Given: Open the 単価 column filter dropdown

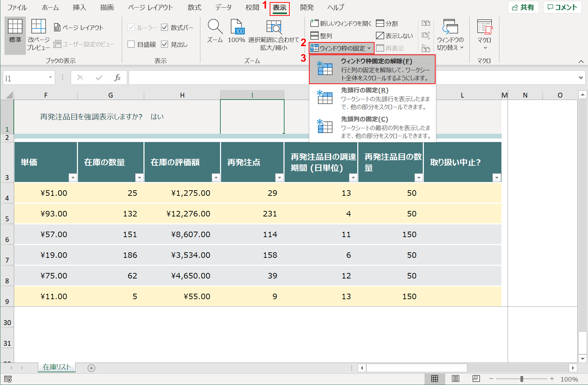Looking at the screenshot, I should [x=72, y=178].
